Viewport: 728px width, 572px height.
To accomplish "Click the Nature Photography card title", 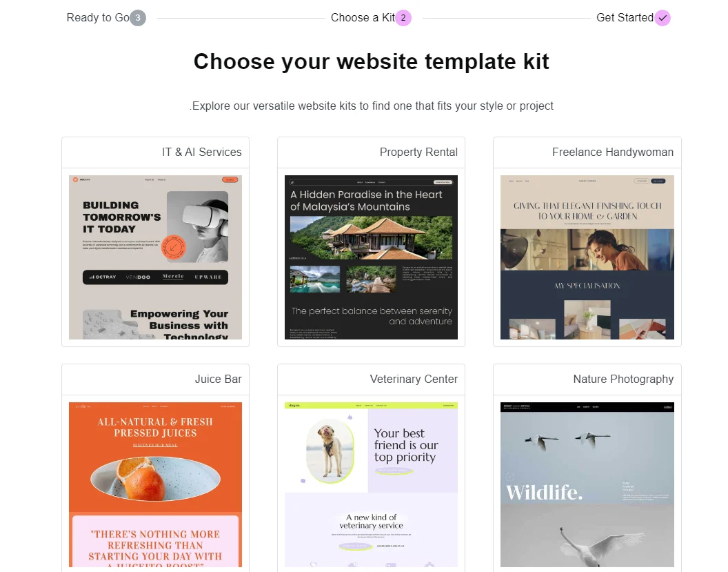I will (623, 379).
